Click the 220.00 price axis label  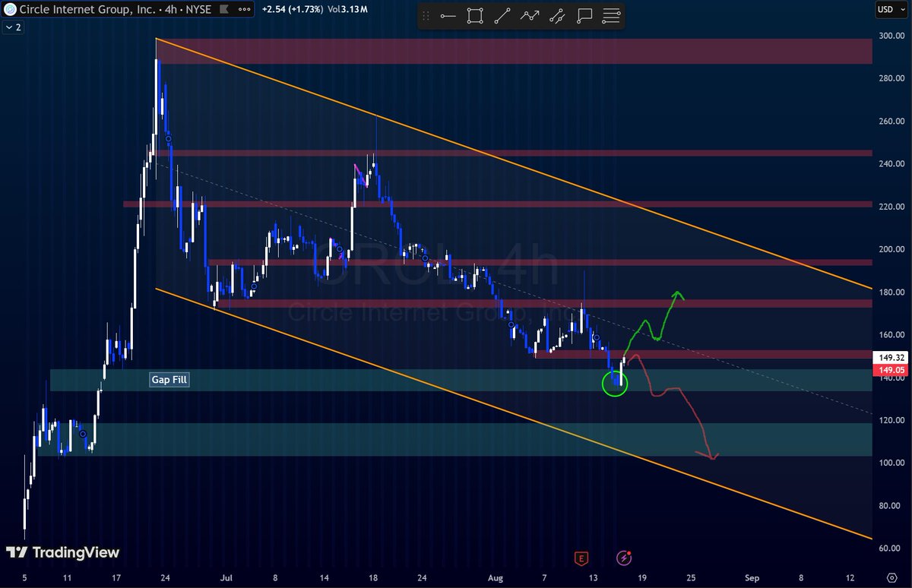pyautogui.click(x=891, y=207)
